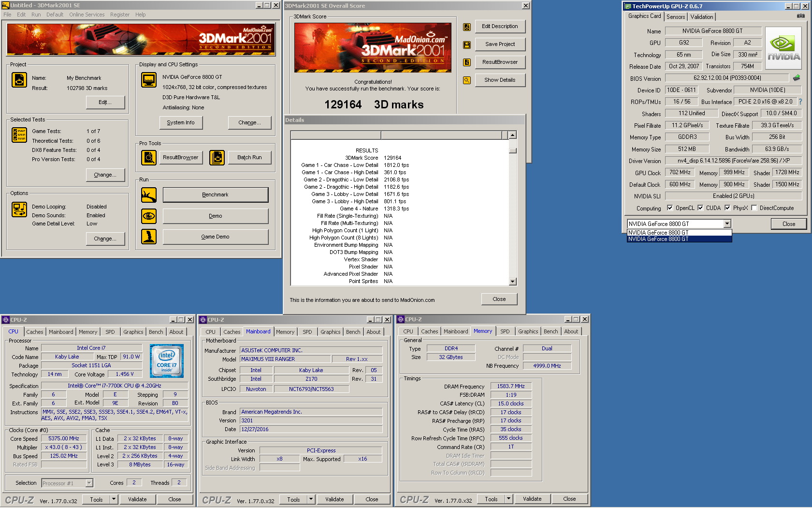812x508 pixels.
Task: Click the Edit Description icon in score window
Action: 467,27
